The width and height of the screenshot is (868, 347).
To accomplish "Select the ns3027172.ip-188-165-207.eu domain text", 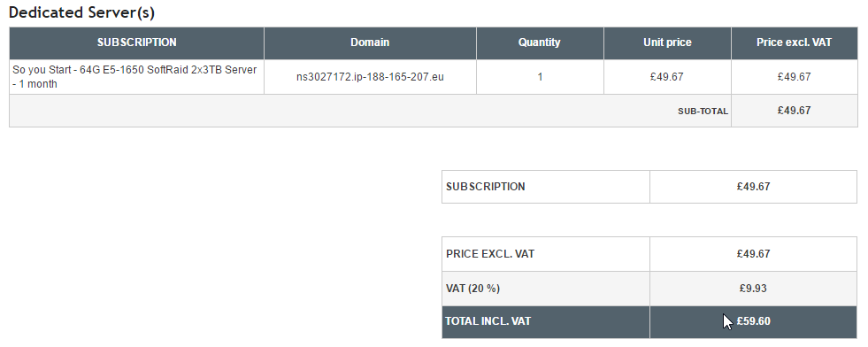I will [370, 77].
